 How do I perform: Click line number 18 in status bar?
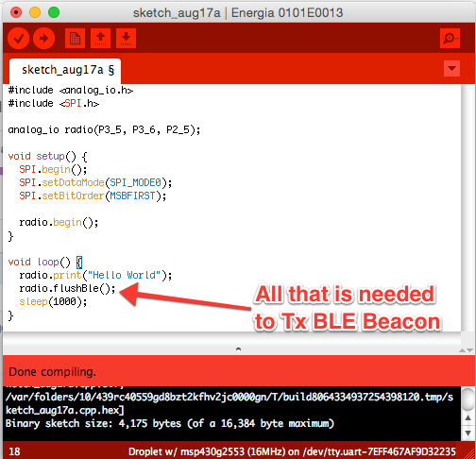pyautogui.click(x=14, y=451)
